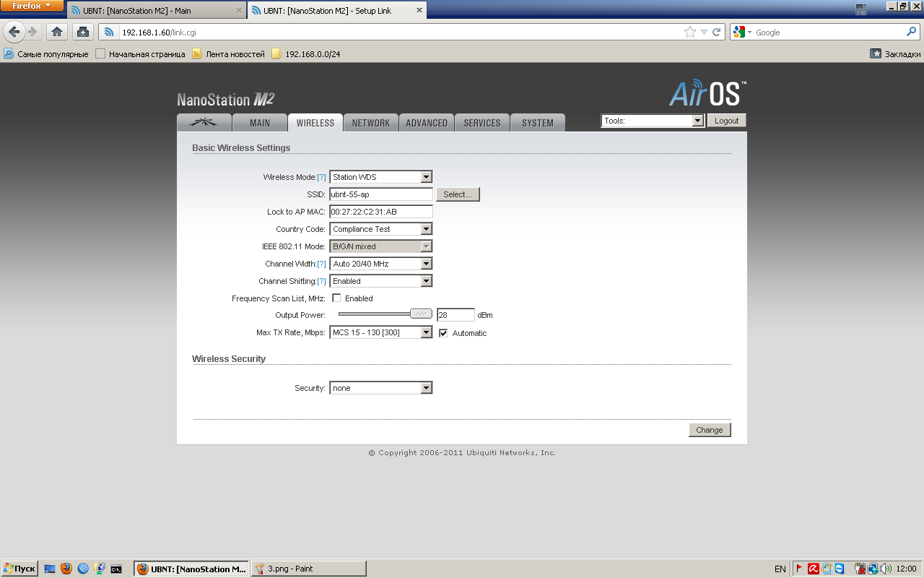Open the blue round browser icon in Quick Launch
Image resolution: width=924 pixels, height=578 pixels.
(x=83, y=569)
